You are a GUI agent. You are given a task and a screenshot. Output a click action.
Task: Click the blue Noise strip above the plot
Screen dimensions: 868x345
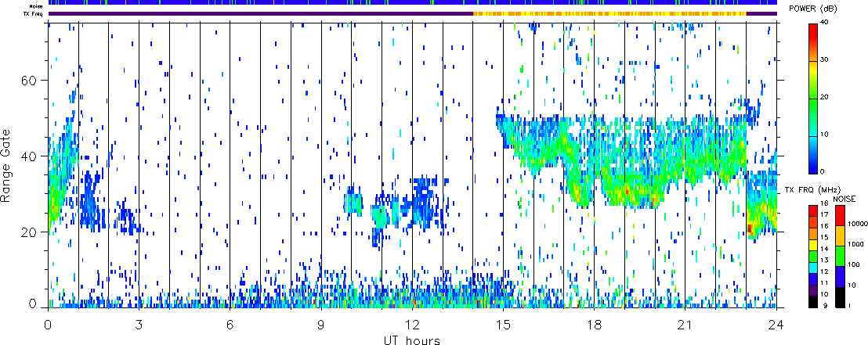click(x=412, y=3)
